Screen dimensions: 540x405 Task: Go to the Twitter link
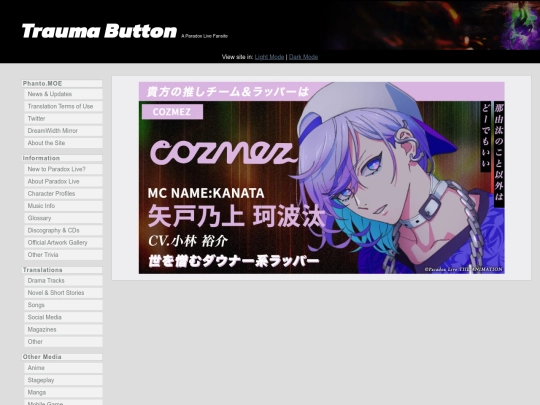(x=63, y=118)
